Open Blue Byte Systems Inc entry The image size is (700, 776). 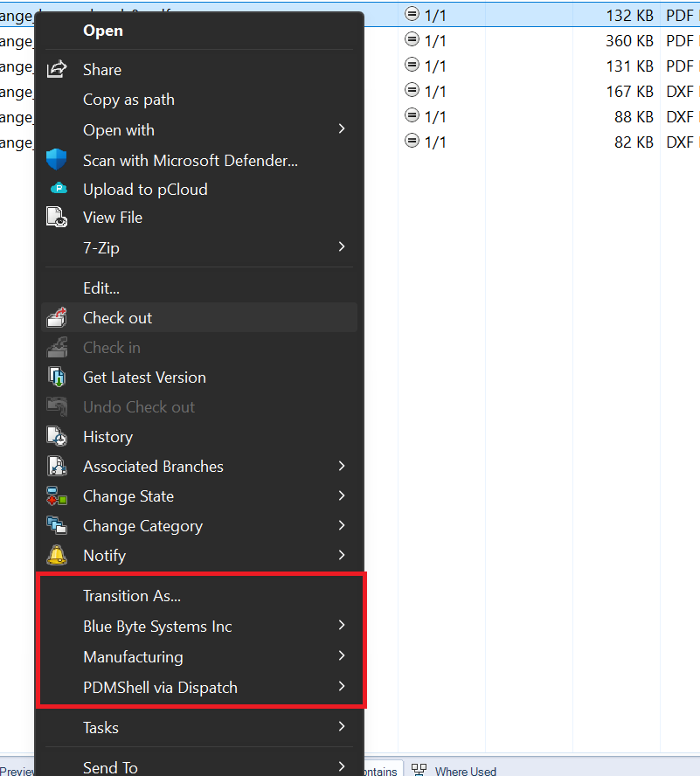(x=199, y=627)
